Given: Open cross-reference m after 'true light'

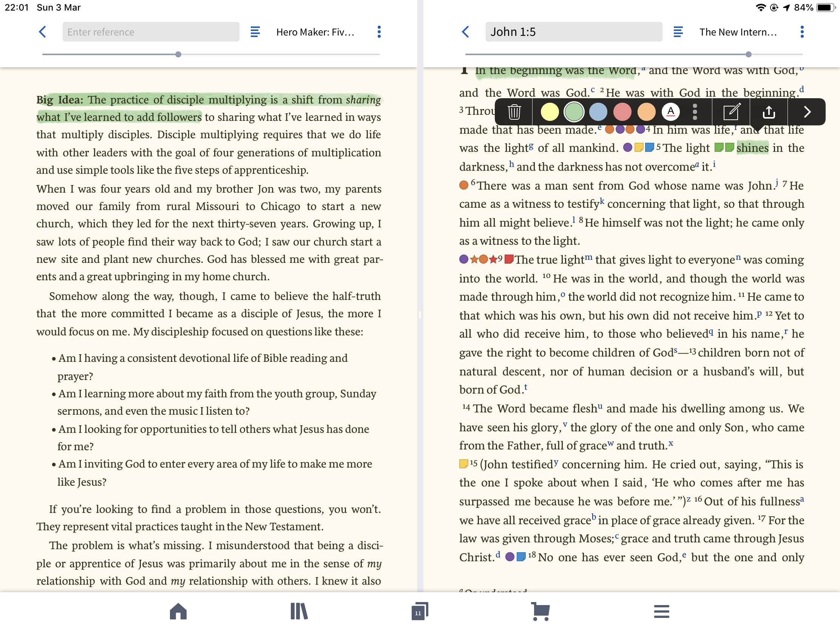Looking at the screenshot, I should 588,257.
